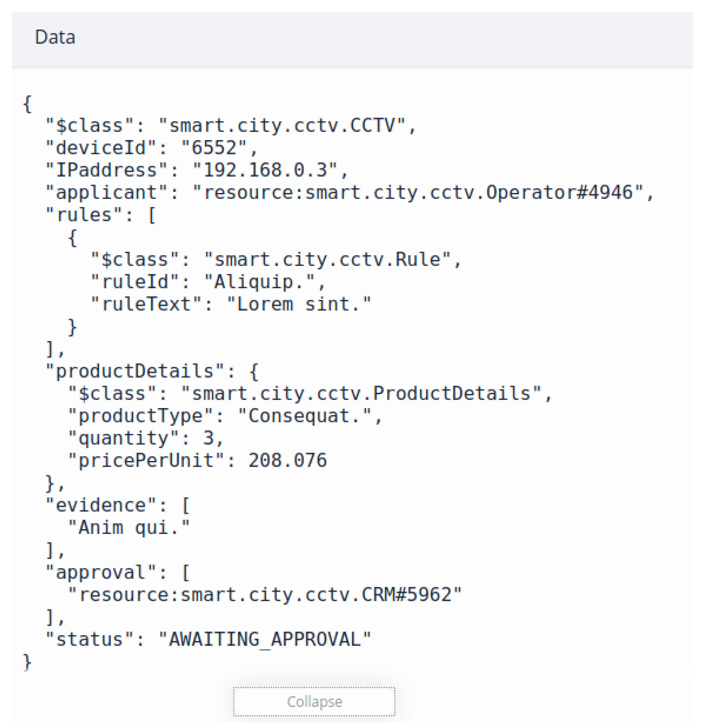
Task: Click the status value AWAITING_APPROVAL
Action: (x=265, y=640)
